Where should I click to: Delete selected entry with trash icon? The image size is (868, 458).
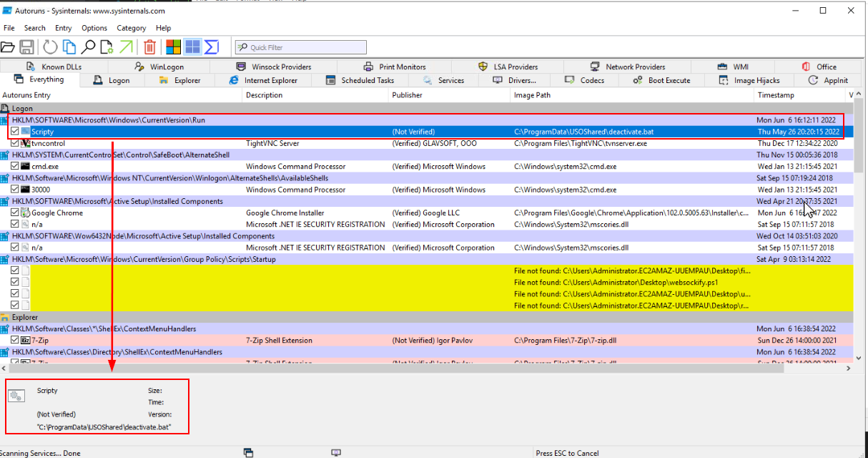(x=149, y=47)
